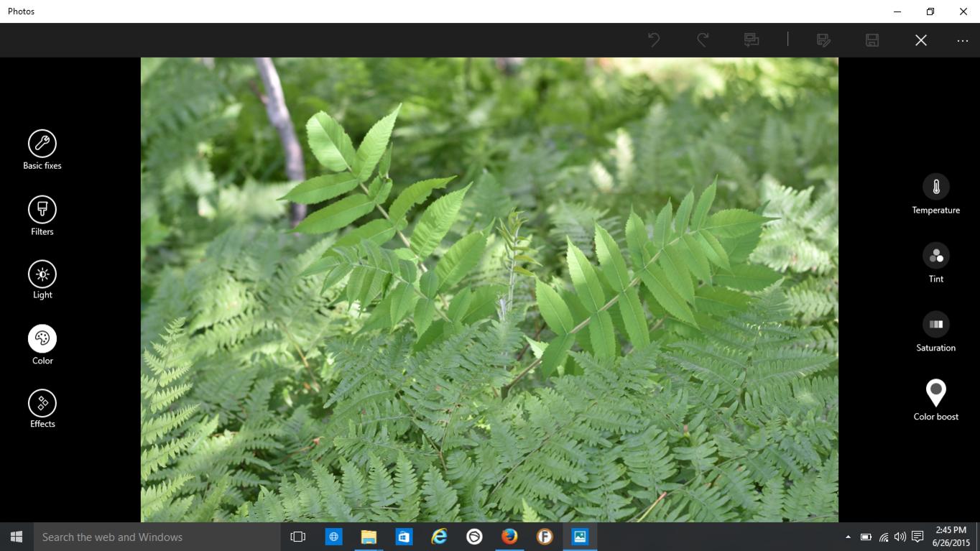Launch Firefox from the taskbar

(x=509, y=537)
